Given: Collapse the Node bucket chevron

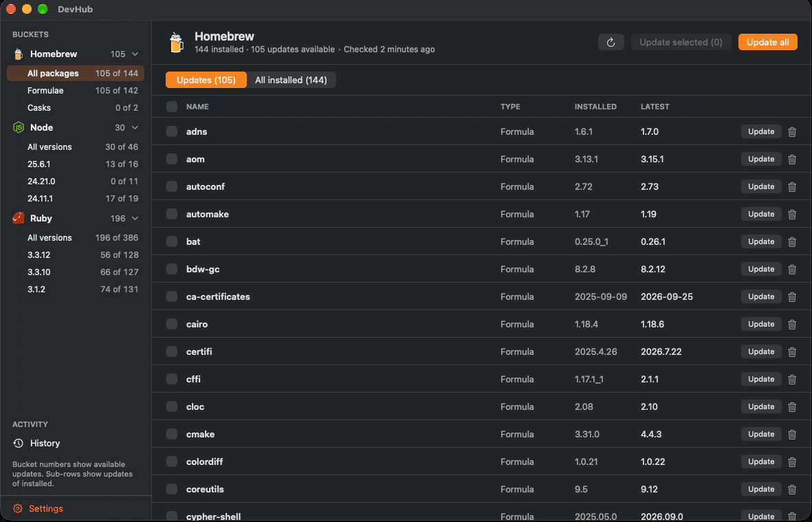Looking at the screenshot, I should (135, 127).
